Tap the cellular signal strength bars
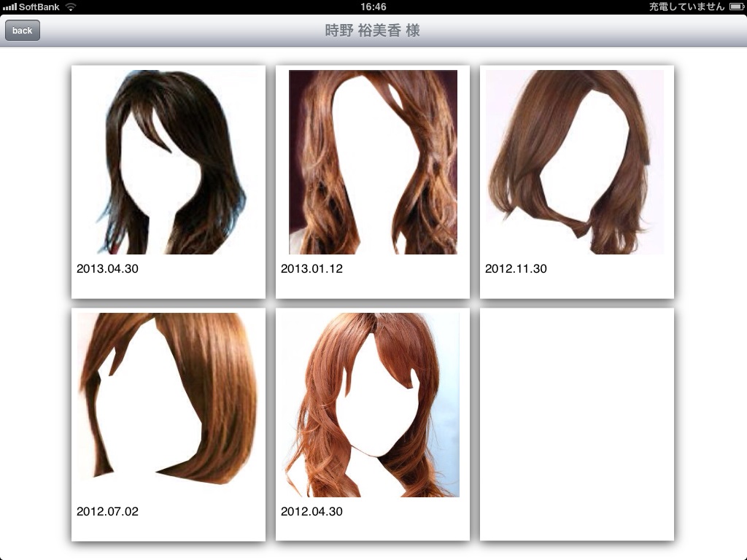747x560 pixels. 9,7
